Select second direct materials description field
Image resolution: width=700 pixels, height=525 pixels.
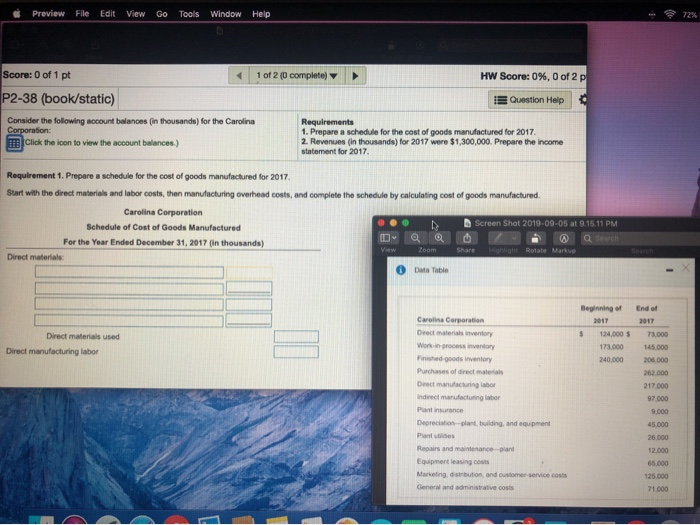click(129, 288)
